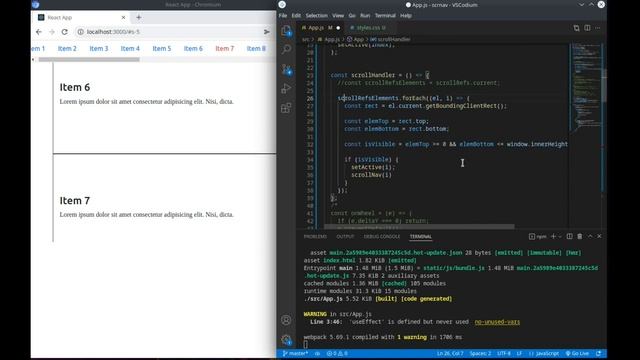This screenshot has width=640, height=360.
Task: Change language mode JavaScript in status bar
Action: pyautogui.click(x=544, y=353)
